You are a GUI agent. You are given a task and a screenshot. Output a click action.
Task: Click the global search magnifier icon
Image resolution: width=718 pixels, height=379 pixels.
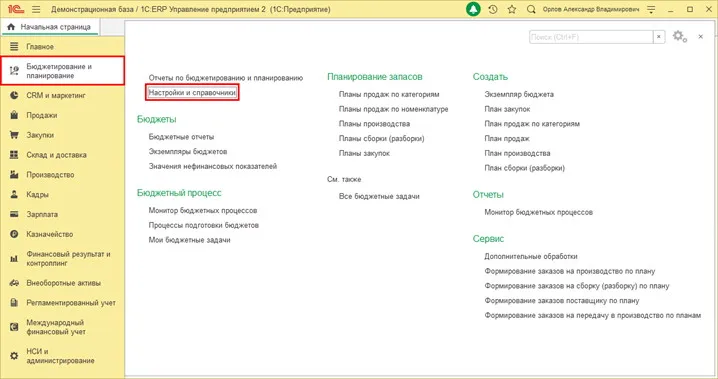(x=531, y=9)
